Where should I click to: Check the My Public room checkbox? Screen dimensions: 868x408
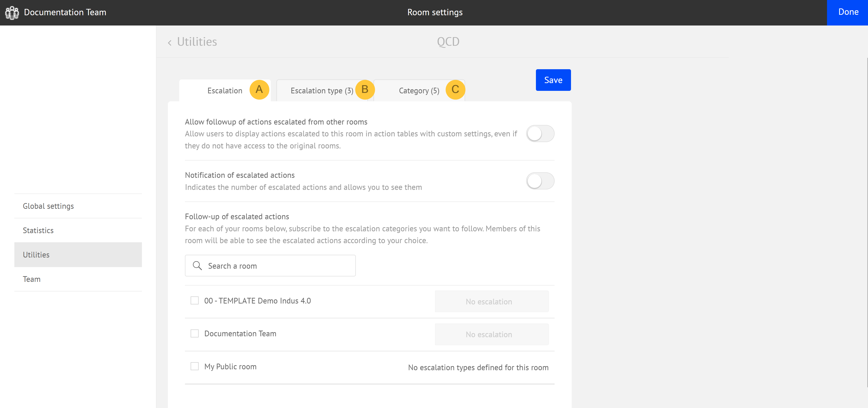195,366
